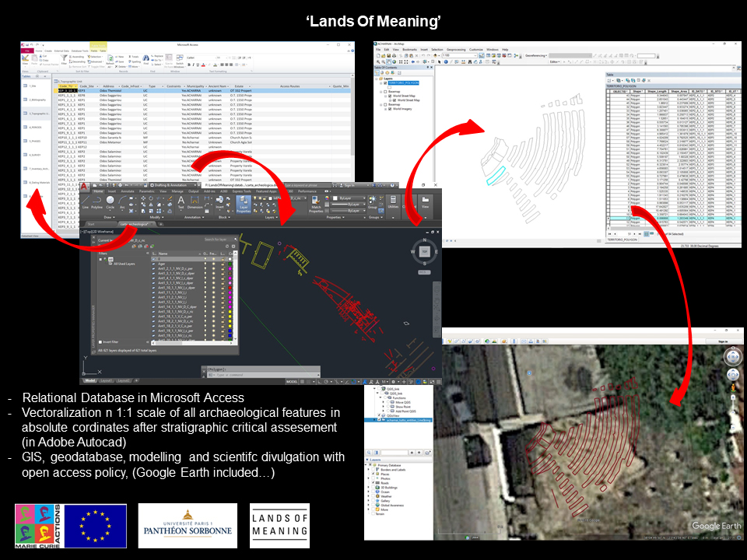747x560 pixels.
Task: Switch to the Annotate ribbon tab in AutoCAD
Action: point(126,191)
